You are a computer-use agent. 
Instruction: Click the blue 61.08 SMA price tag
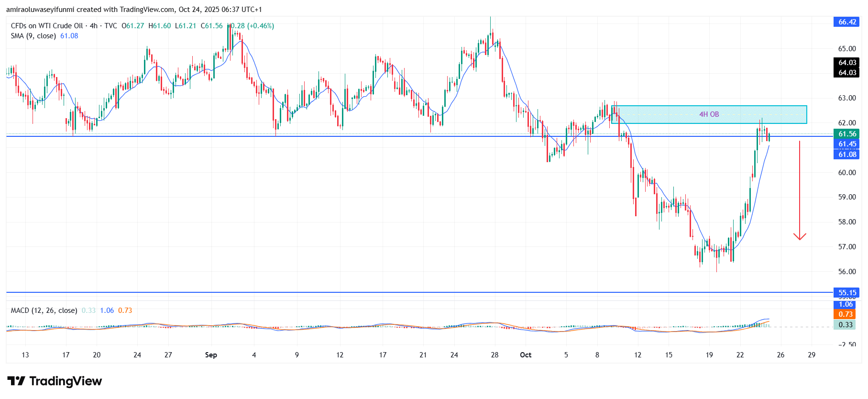click(847, 154)
